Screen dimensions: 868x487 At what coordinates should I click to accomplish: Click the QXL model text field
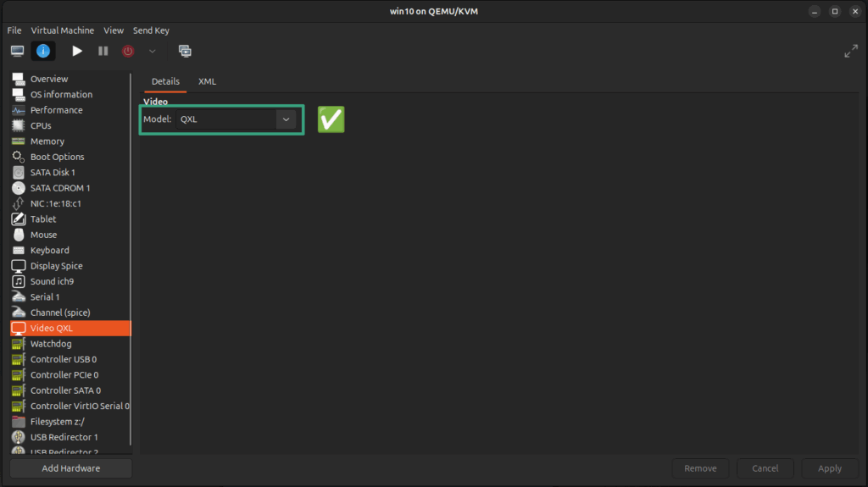[x=225, y=119]
